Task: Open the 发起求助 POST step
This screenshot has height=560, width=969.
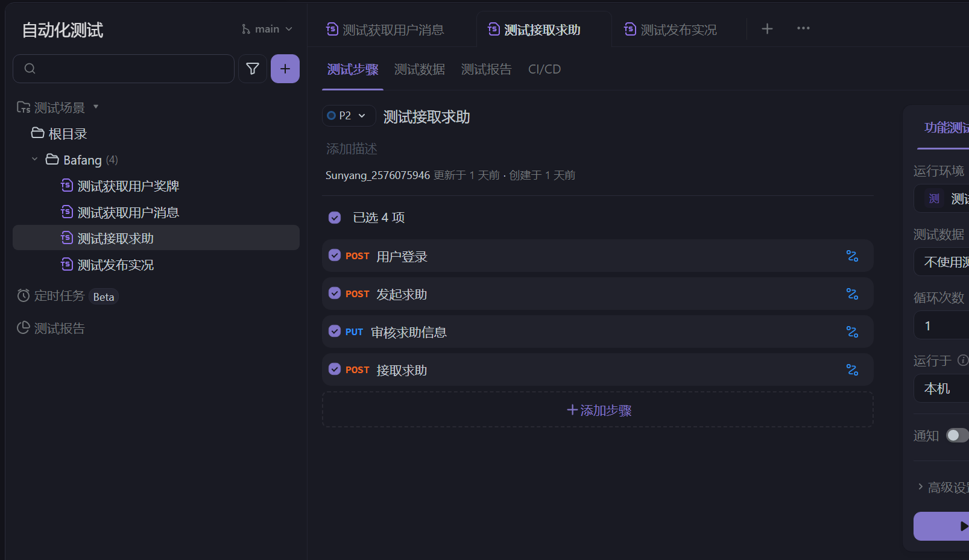Action: click(x=598, y=294)
